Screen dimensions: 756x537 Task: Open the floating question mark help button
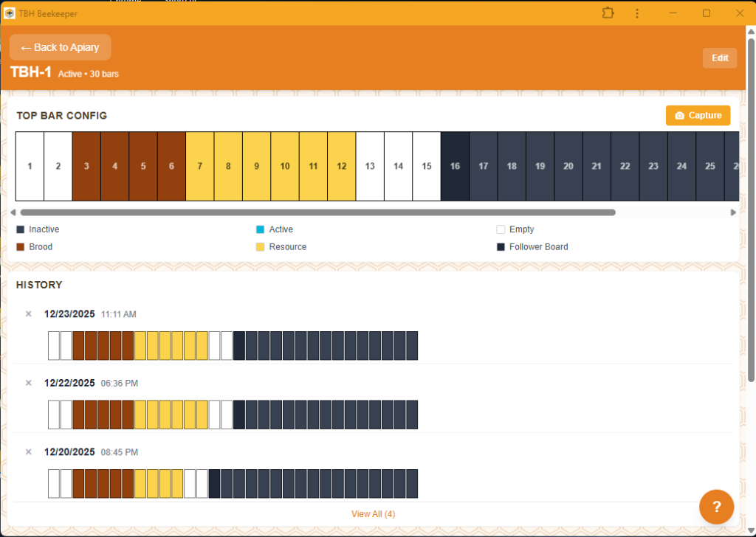716,507
